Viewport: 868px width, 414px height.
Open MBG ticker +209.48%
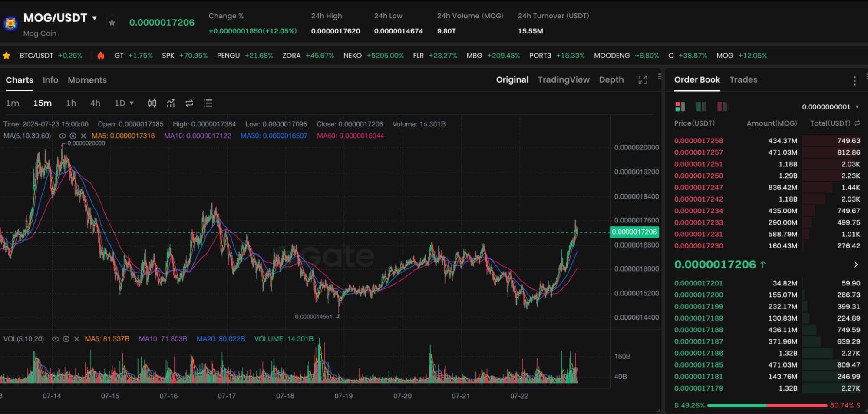tap(493, 56)
